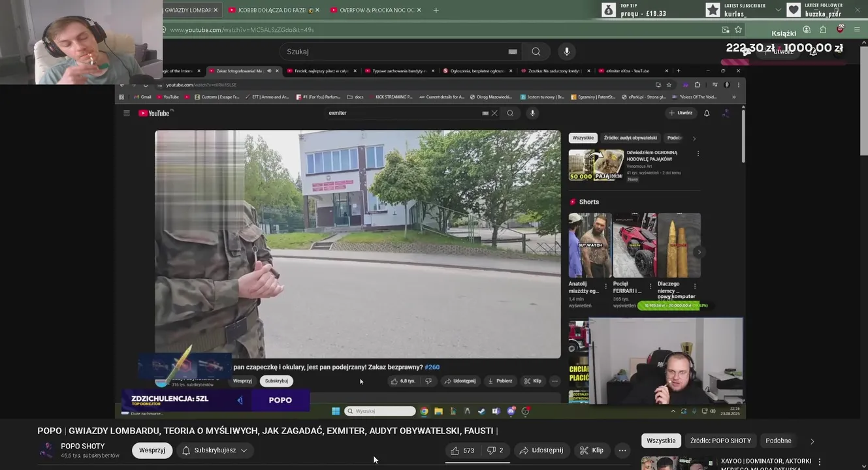Open options for the Anatolij short
Viewport: 868px width, 470px height.
[x=605, y=286]
